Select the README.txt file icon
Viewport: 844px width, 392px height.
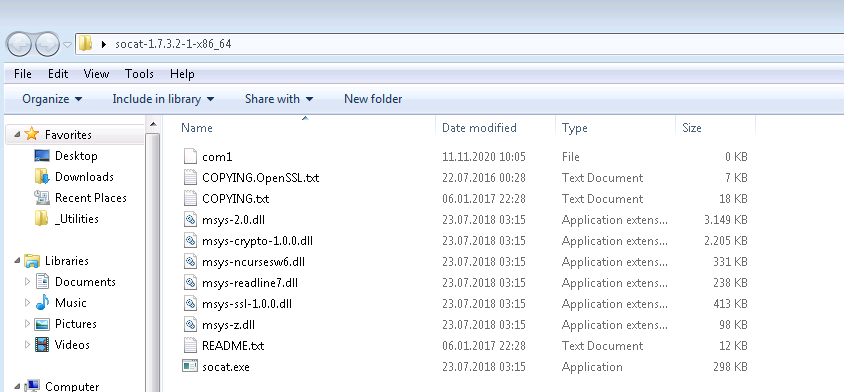pos(191,346)
